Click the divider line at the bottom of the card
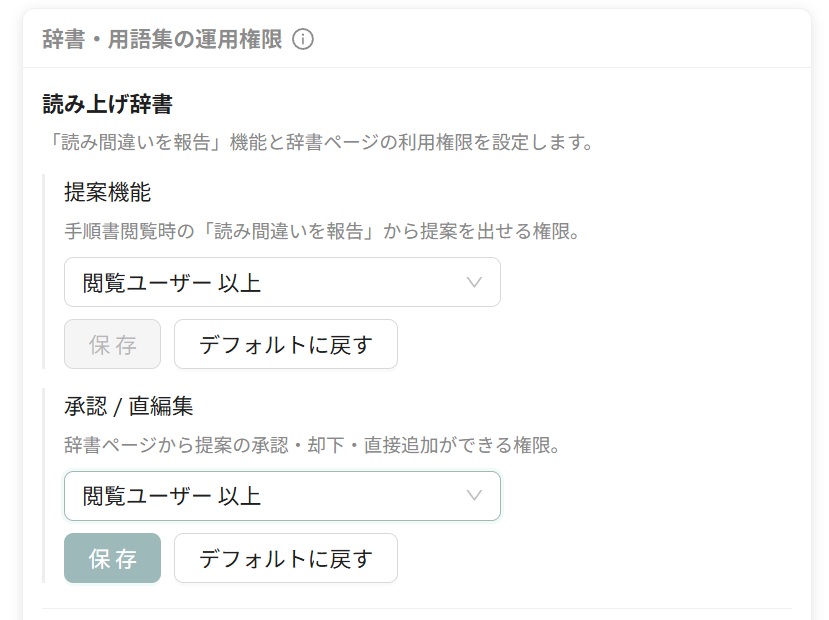Screen dimensions: 829x620 [x=417, y=608]
